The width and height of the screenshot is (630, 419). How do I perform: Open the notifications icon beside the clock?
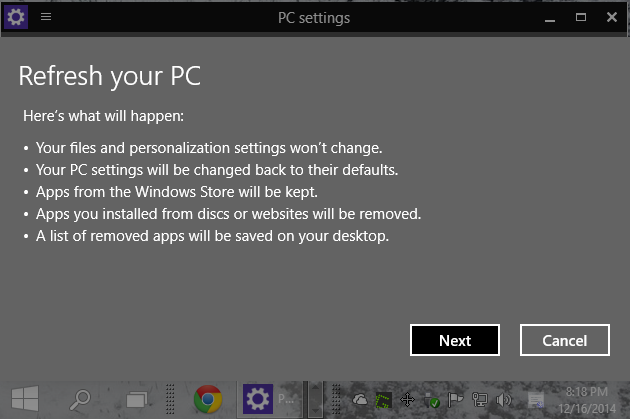(x=536, y=400)
